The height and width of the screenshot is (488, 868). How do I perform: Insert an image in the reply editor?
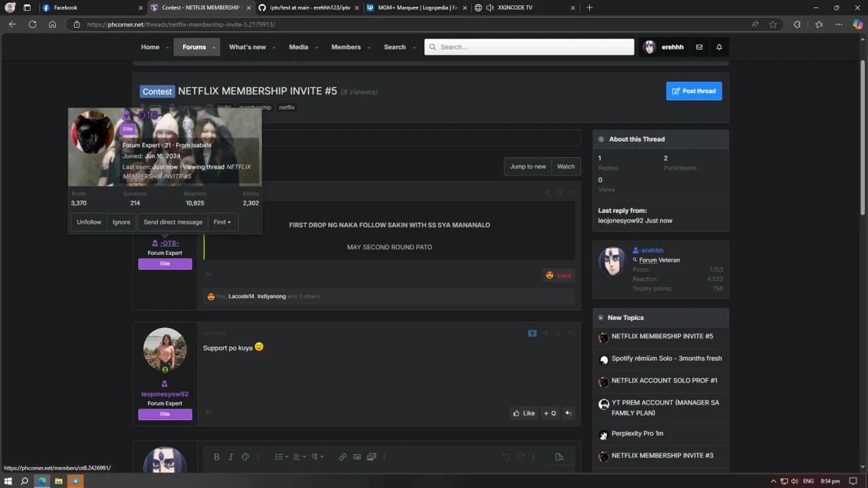coord(357,457)
